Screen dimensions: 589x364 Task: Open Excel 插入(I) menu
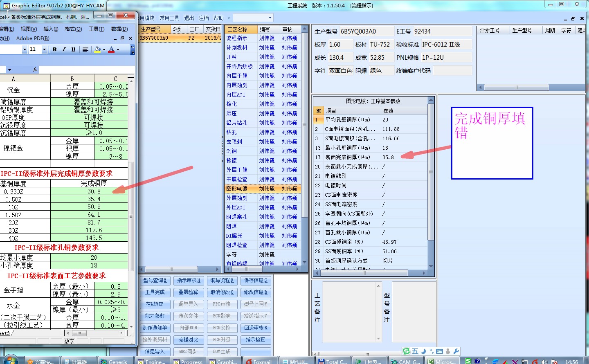click(x=51, y=29)
